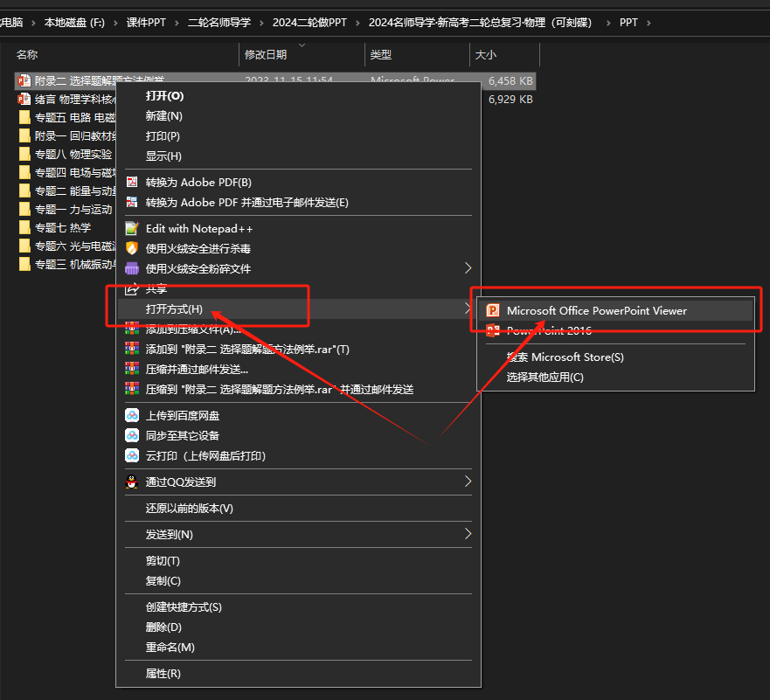Click the Baidu Netdisk icon beside 上传到百度网盘
This screenshot has height=700, width=770.
click(132, 415)
